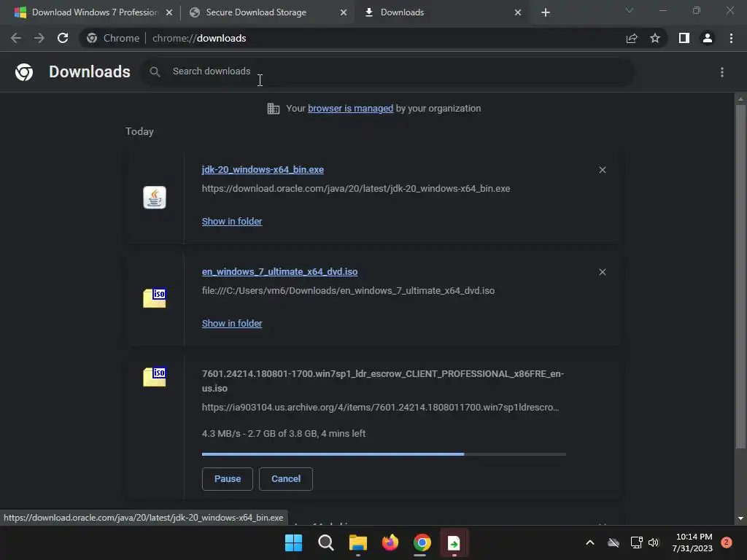The width and height of the screenshot is (747, 560).
Task: Open the Windows Start menu
Action: click(x=293, y=542)
